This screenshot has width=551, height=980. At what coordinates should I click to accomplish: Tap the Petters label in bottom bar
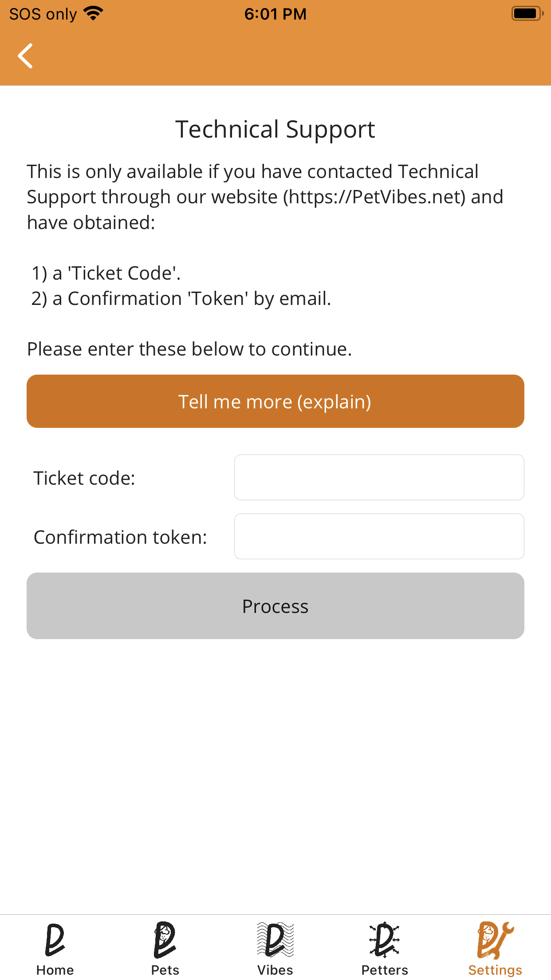tap(385, 970)
